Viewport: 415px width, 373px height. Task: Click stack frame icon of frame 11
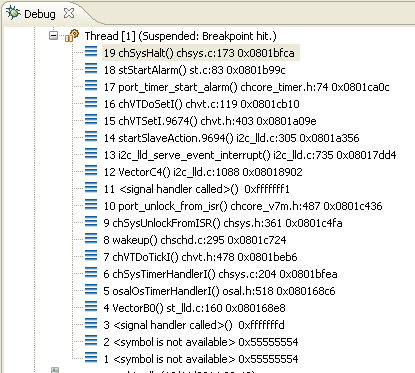click(x=91, y=187)
